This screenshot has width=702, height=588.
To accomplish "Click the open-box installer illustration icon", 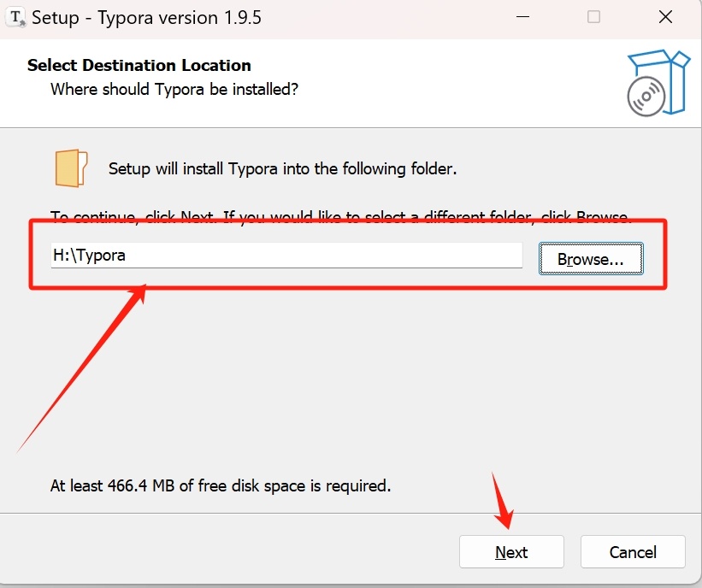I will pyautogui.click(x=657, y=83).
